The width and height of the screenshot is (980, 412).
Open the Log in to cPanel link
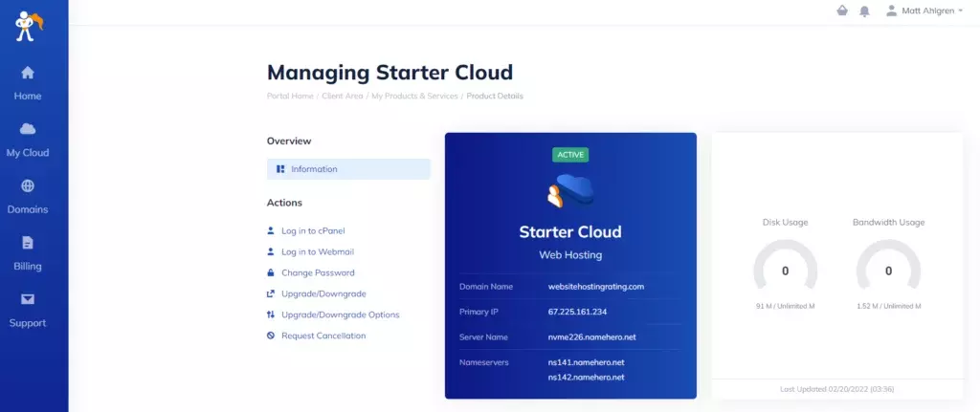click(313, 231)
